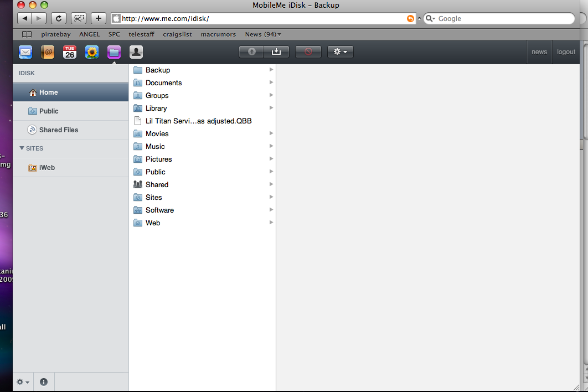Open the MobileMe Calendar icon
588x392 pixels.
pos(70,52)
